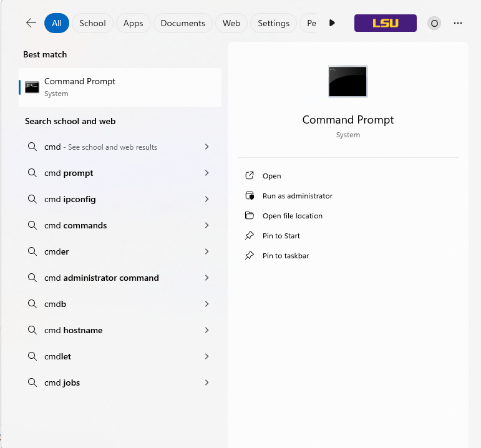Expand the 'cmder' suggestion chevron

coord(206,251)
